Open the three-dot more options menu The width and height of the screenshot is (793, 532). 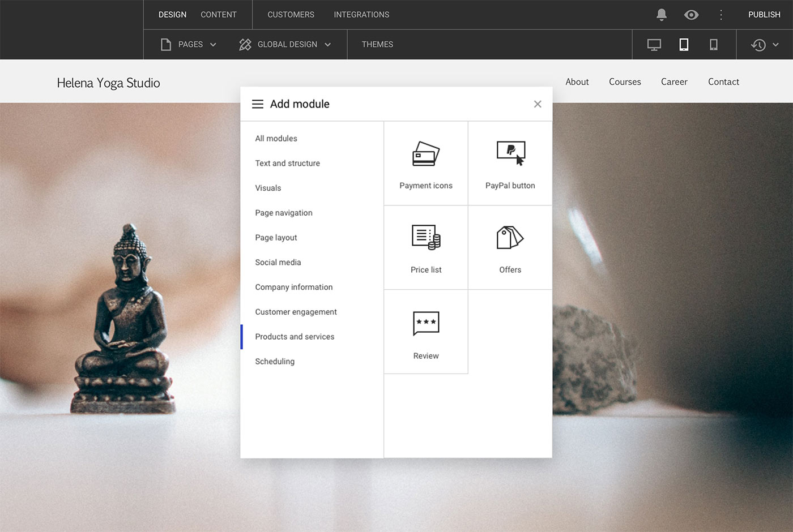[x=721, y=15]
